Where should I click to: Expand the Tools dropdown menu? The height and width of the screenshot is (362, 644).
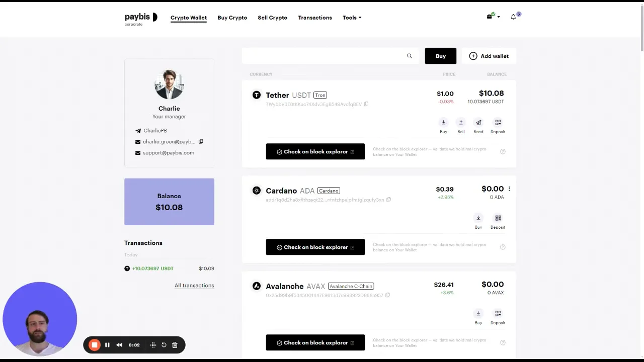click(x=352, y=18)
